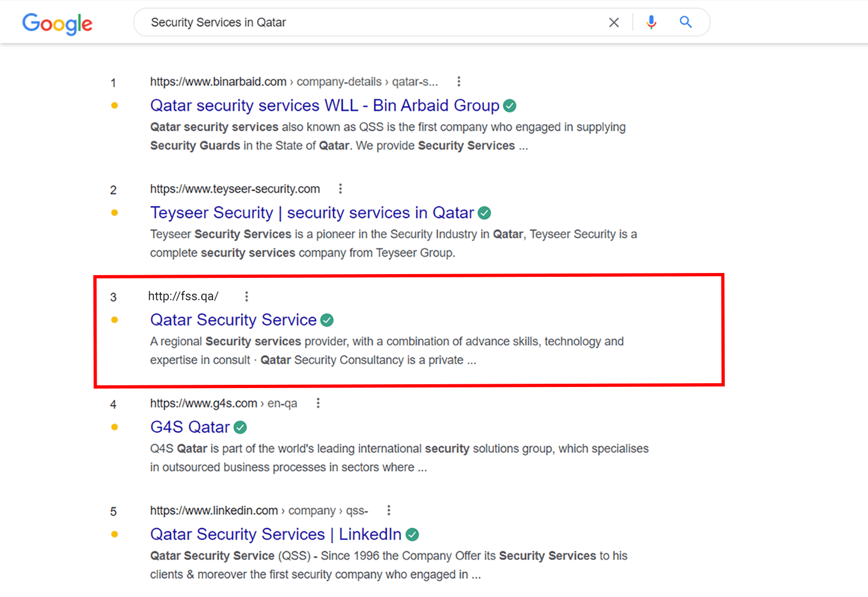Open the G4S Qatar result

coord(190,427)
